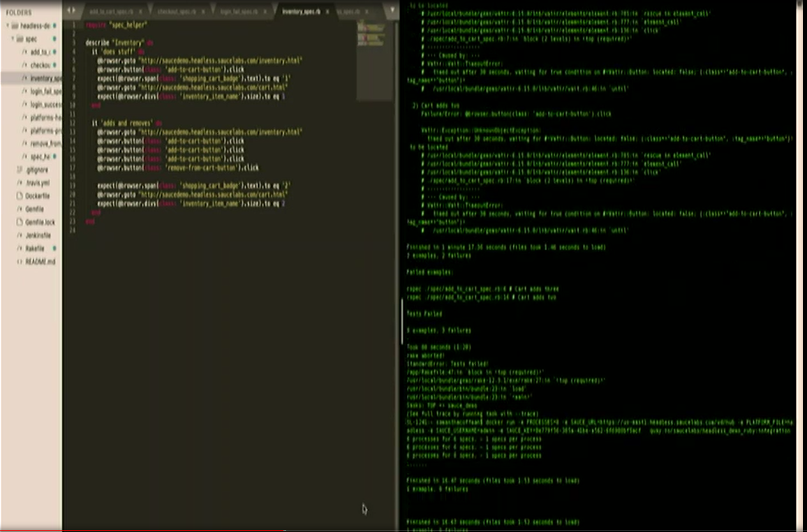807x532 pixels.
Task: Close the checkout_spec.rb tab
Action: [x=202, y=11]
